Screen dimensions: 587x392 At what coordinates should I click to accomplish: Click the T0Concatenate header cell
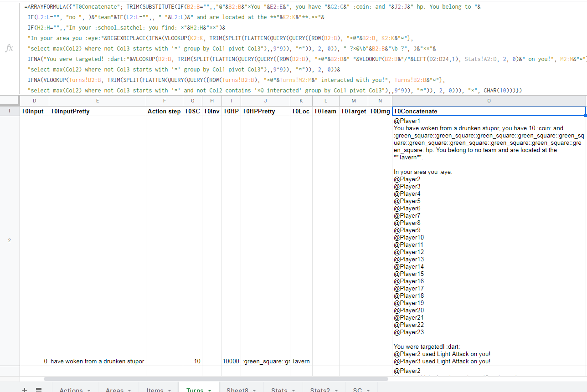coord(489,111)
